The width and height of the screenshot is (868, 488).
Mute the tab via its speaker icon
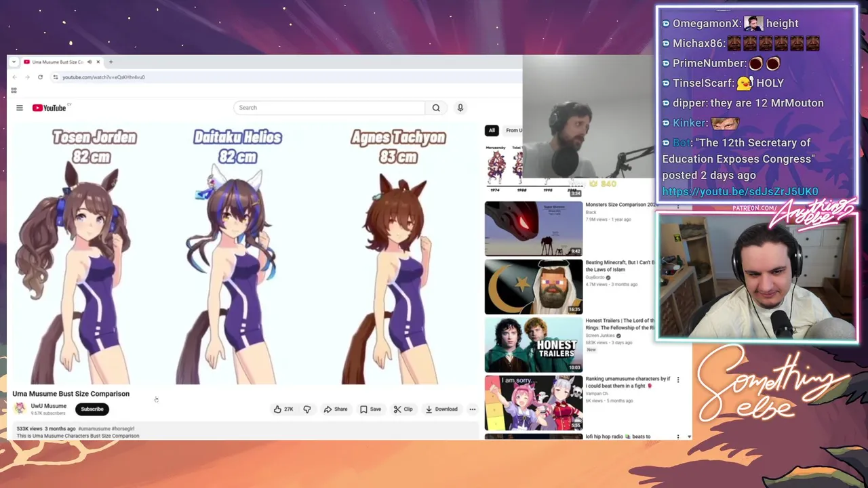pyautogui.click(x=89, y=62)
